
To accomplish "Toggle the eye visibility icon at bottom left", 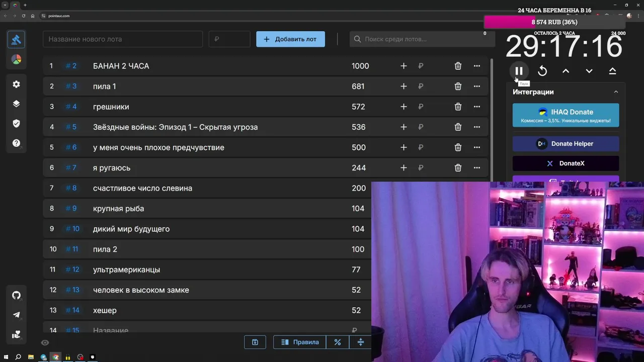I will (45, 342).
